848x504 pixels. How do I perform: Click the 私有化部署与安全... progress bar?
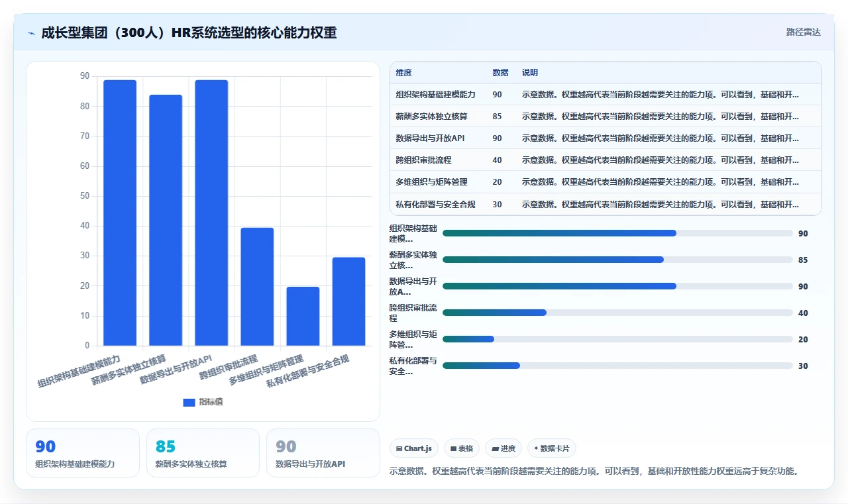[617, 366]
